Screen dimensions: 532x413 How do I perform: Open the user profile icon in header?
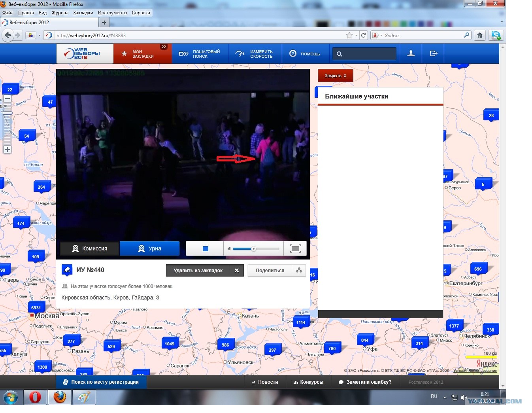(x=411, y=53)
